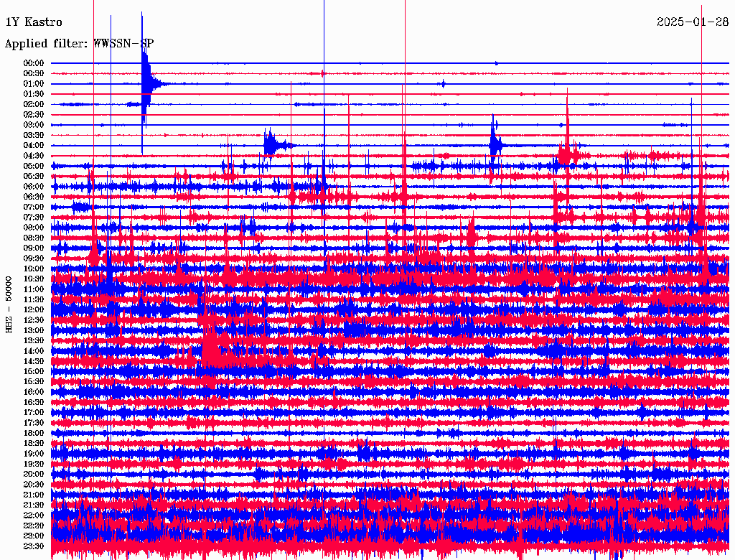This screenshot has width=735, height=560.
Task: Select the 21:00 time row label
Action: 34,495
